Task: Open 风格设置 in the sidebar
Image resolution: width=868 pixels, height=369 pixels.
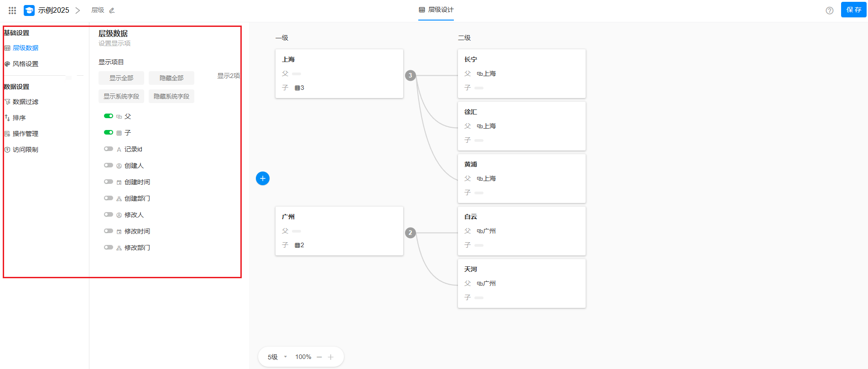Action: 26,64
